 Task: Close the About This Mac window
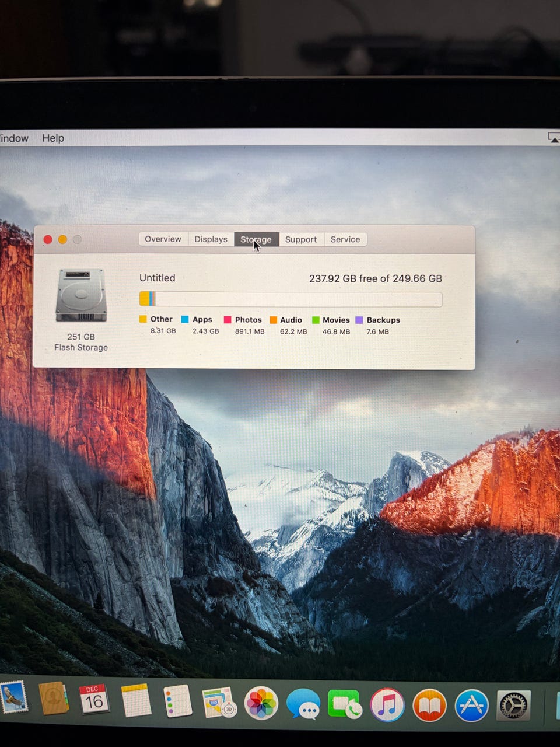pyautogui.click(x=48, y=239)
